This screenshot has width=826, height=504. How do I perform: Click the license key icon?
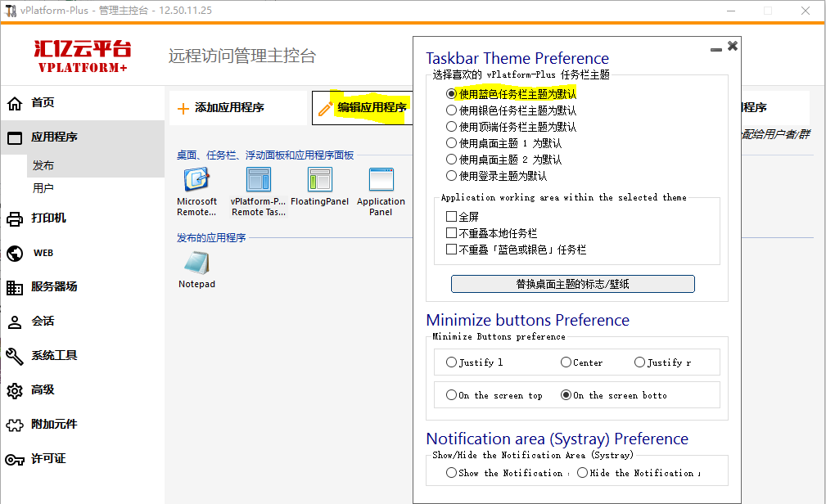pos(15,459)
